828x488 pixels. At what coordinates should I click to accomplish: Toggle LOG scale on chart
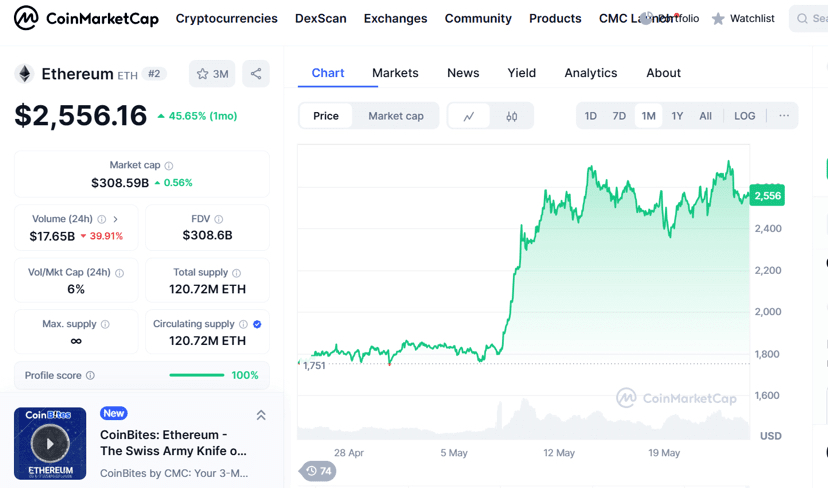pyautogui.click(x=745, y=116)
